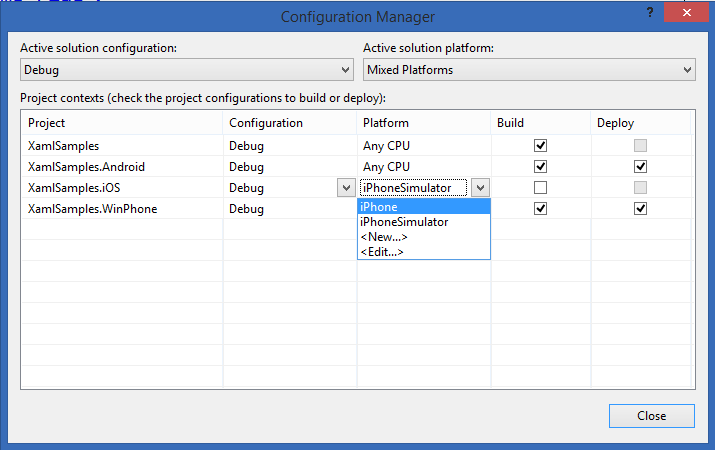Click the Configuration column header
This screenshot has height=450, width=715.
(290, 123)
